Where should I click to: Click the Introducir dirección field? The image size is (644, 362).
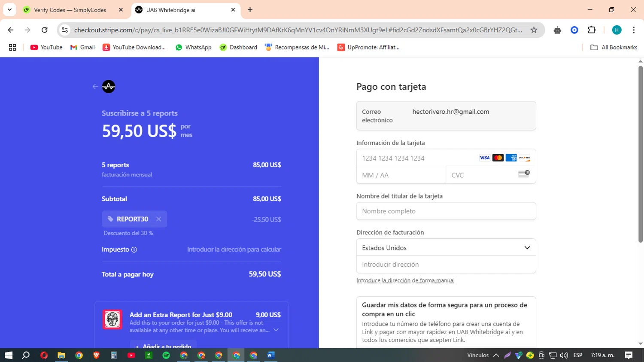(x=446, y=265)
